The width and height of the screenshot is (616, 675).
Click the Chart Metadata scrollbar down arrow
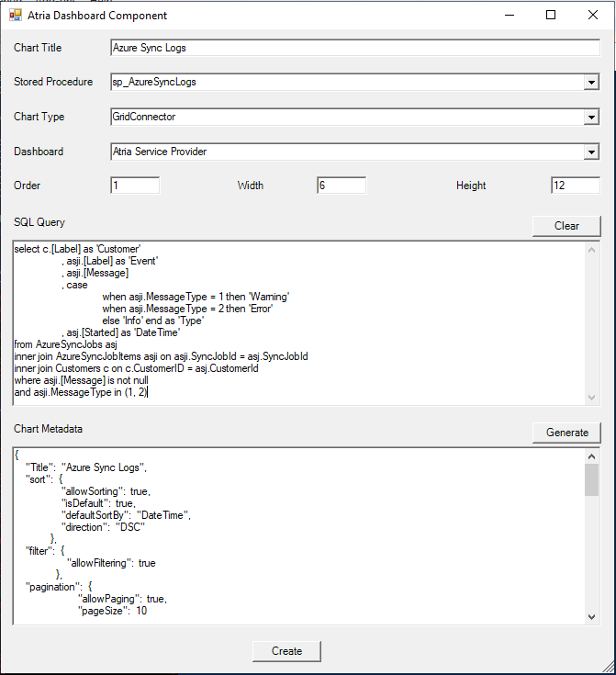point(592,617)
